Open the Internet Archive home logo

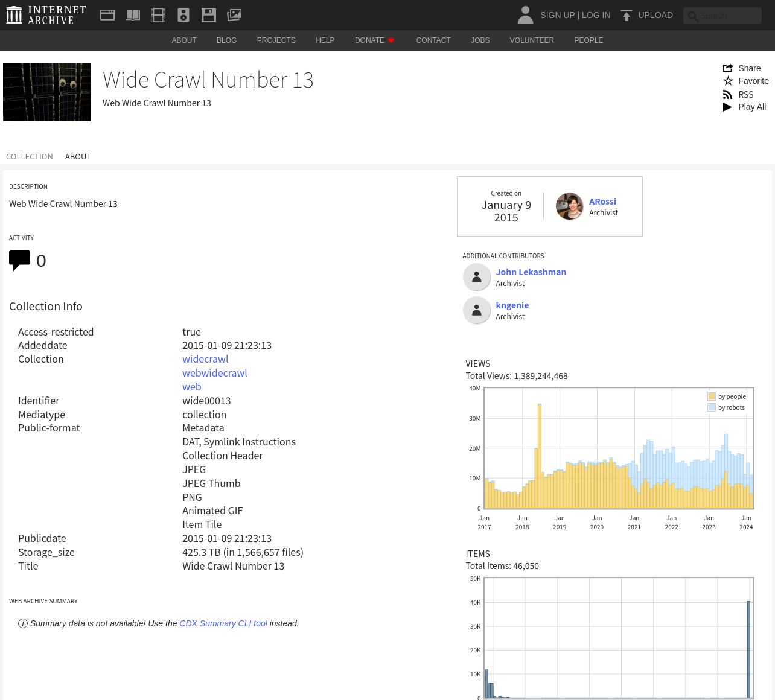46,15
